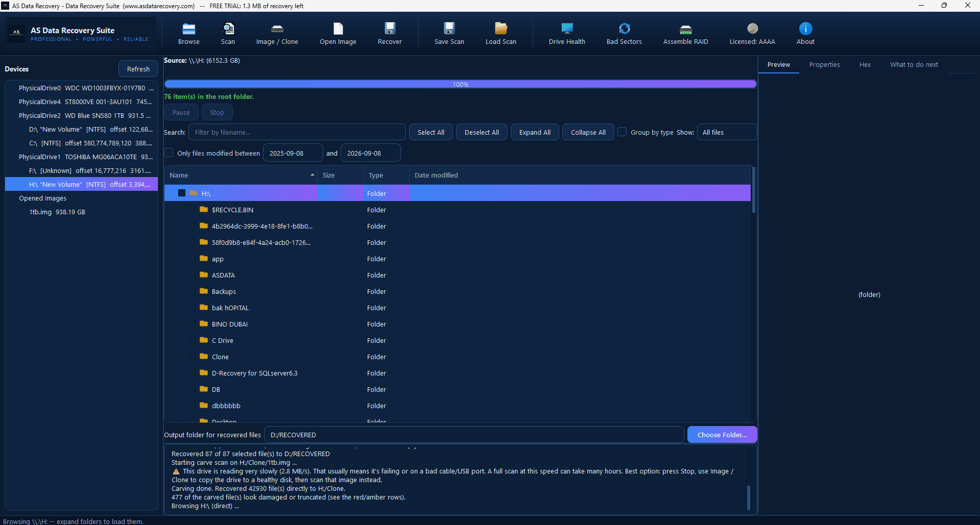Open the 2026-09-08 end date picker
The height and width of the screenshot is (525, 980).
pos(370,153)
